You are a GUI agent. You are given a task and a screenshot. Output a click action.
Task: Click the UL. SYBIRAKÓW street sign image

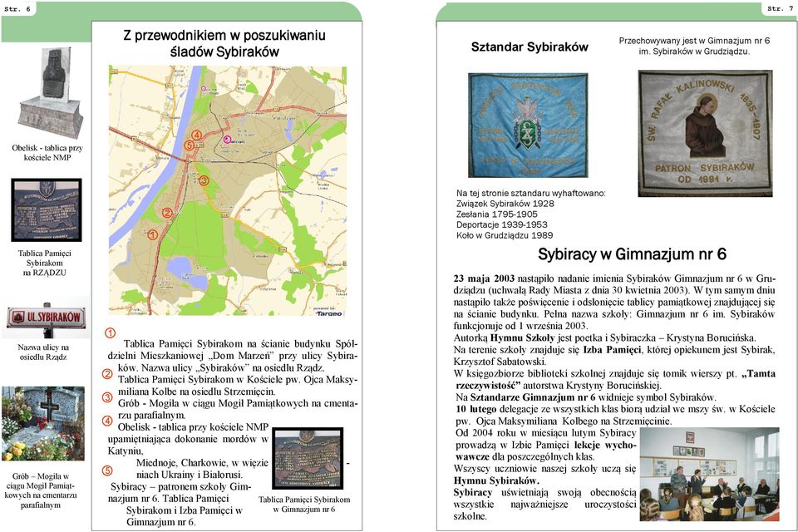46,318
